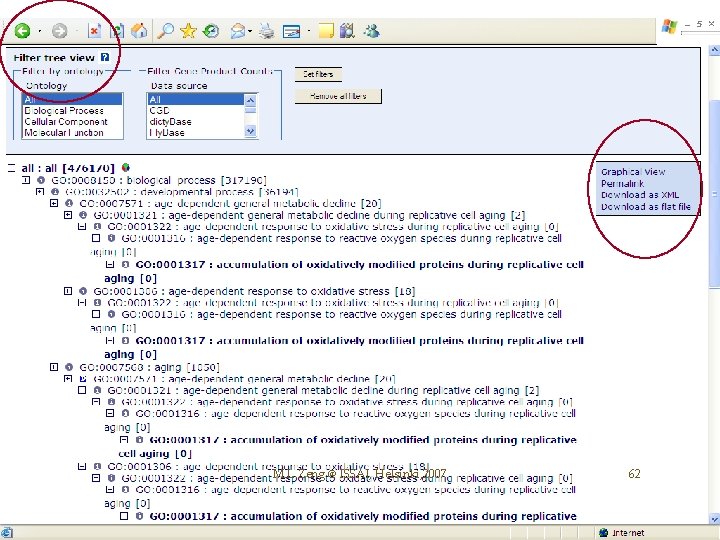Click the Download as flat file link
Screen dimensions: 720x540
coord(646,207)
